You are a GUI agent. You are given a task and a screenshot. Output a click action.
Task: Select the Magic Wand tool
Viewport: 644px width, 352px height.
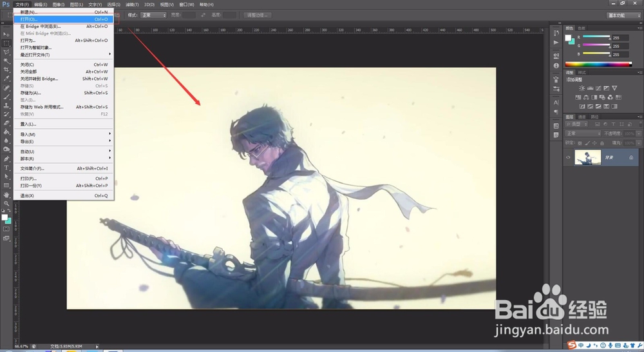tap(6, 61)
